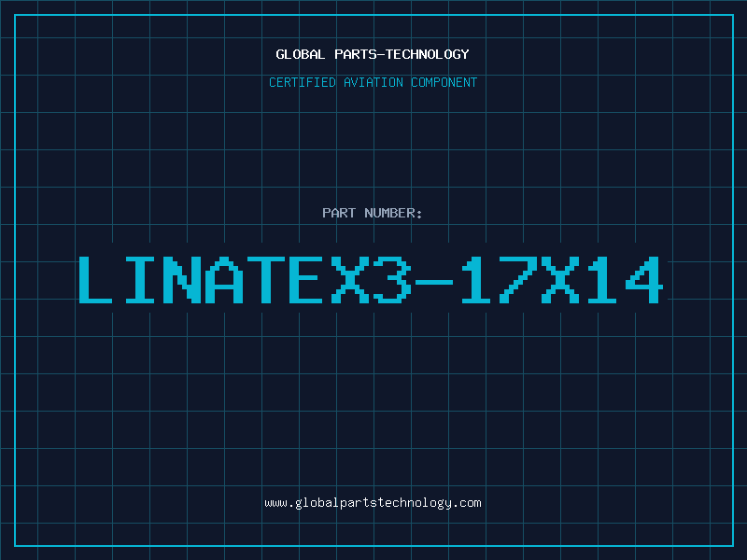The image size is (747, 560).
Task: Select the word NUMBER: in the label
Action: click(393, 213)
